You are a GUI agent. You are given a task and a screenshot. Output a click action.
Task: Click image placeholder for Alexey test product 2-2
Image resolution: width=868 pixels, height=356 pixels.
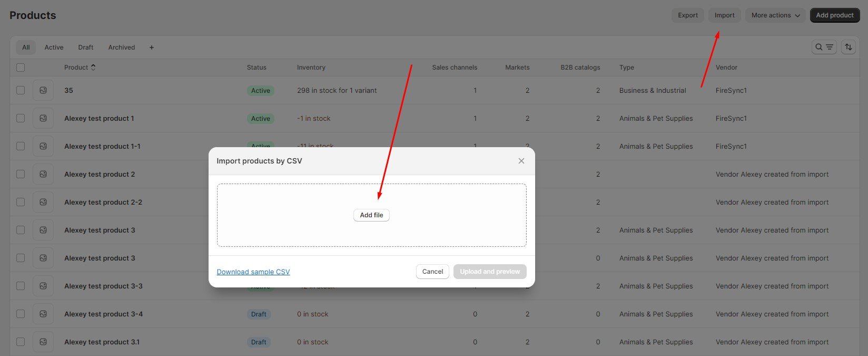[x=43, y=202]
